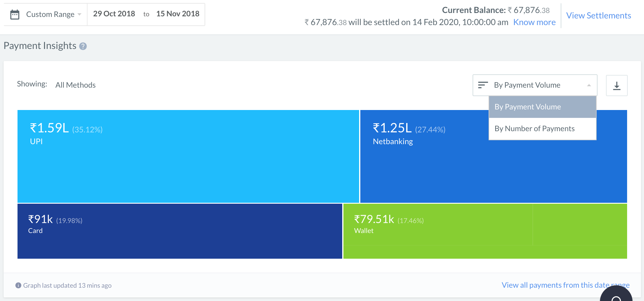Click the ₹1.25L Netbanking amount

click(x=392, y=128)
